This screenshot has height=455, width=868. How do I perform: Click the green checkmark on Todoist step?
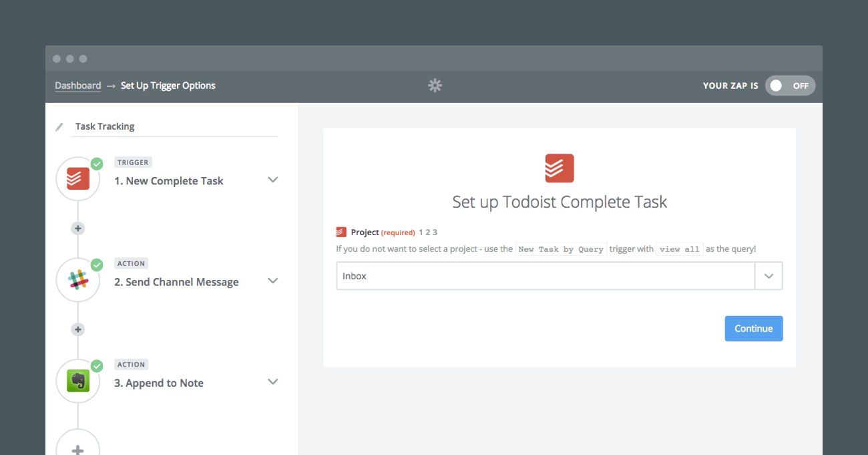coord(97,164)
